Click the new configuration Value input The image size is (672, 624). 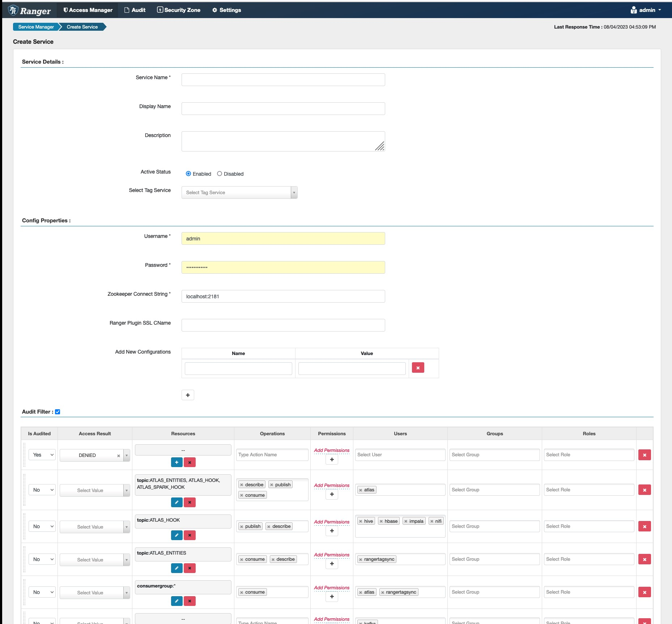click(x=352, y=368)
